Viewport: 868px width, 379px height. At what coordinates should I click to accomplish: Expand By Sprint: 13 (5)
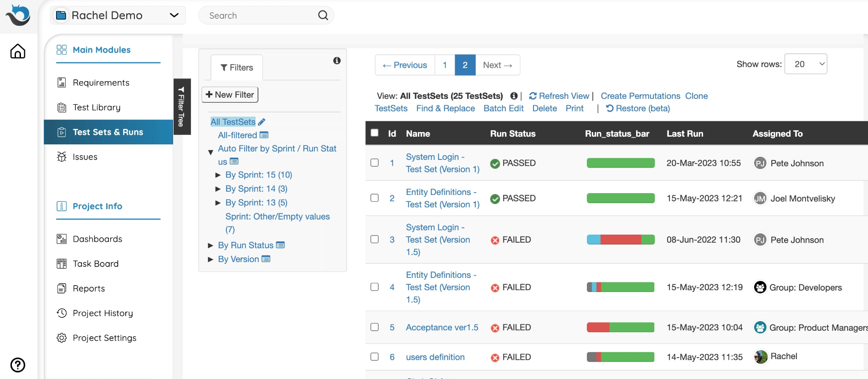pyautogui.click(x=218, y=203)
